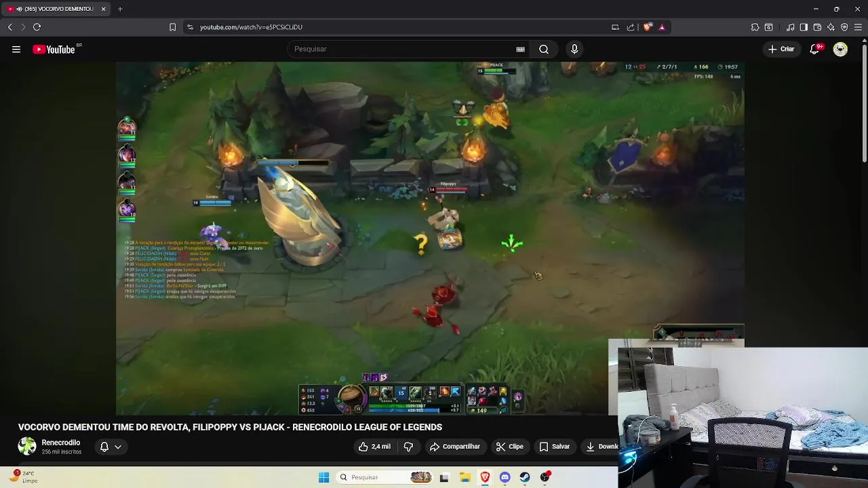This screenshot has width=868, height=488.
Task: Open Steam from the taskbar
Action: tap(525, 477)
